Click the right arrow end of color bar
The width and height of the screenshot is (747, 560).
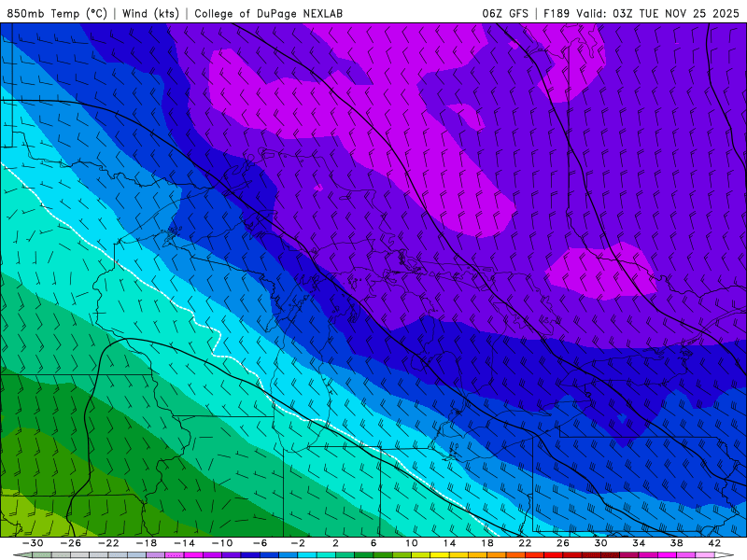[725, 555]
